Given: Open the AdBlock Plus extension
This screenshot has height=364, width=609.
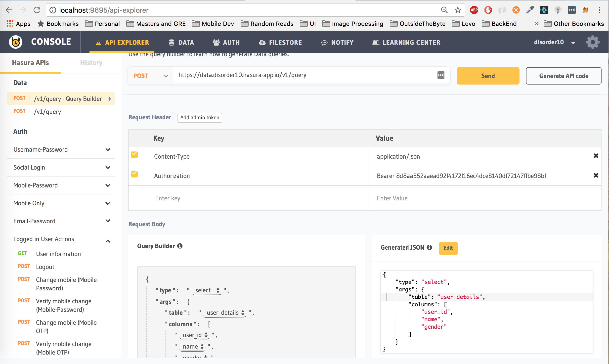Looking at the screenshot, I should (474, 10).
